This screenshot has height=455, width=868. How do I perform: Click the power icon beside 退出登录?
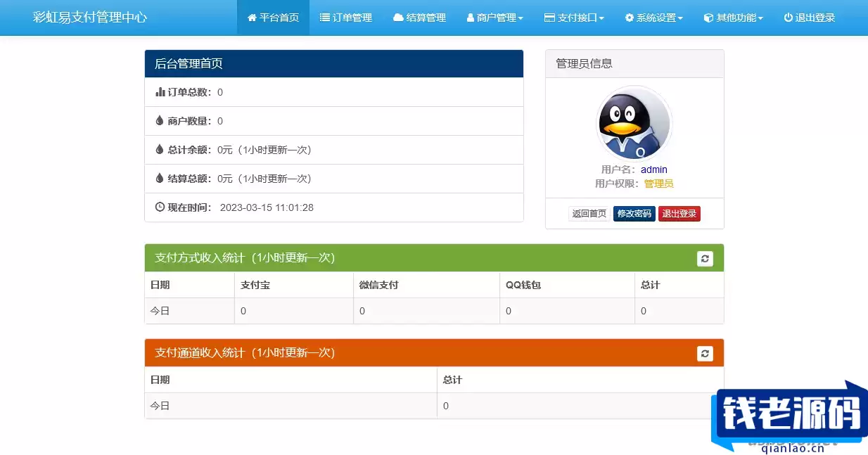coord(789,18)
